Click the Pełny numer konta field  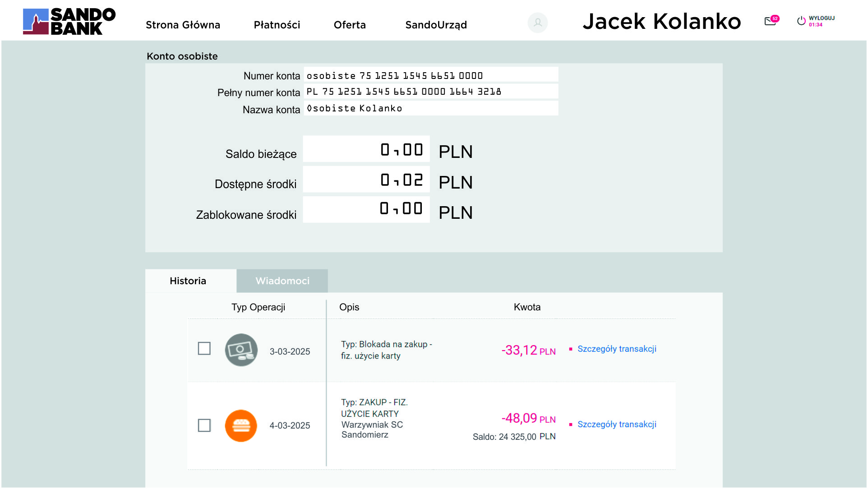[431, 92]
